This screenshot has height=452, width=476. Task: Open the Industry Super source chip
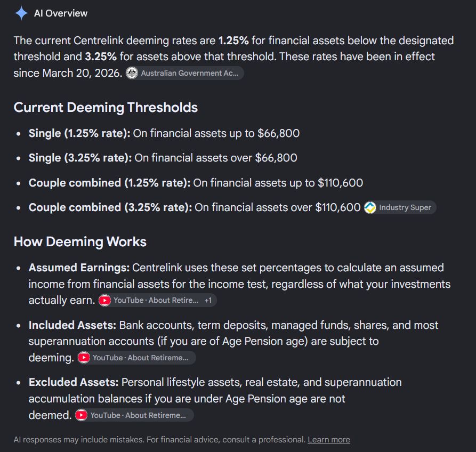click(x=400, y=208)
